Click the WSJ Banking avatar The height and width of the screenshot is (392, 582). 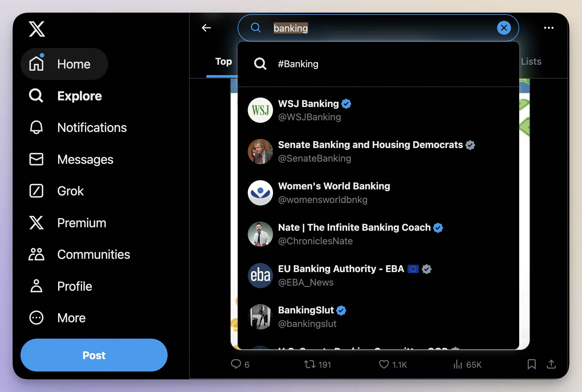click(260, 110)
